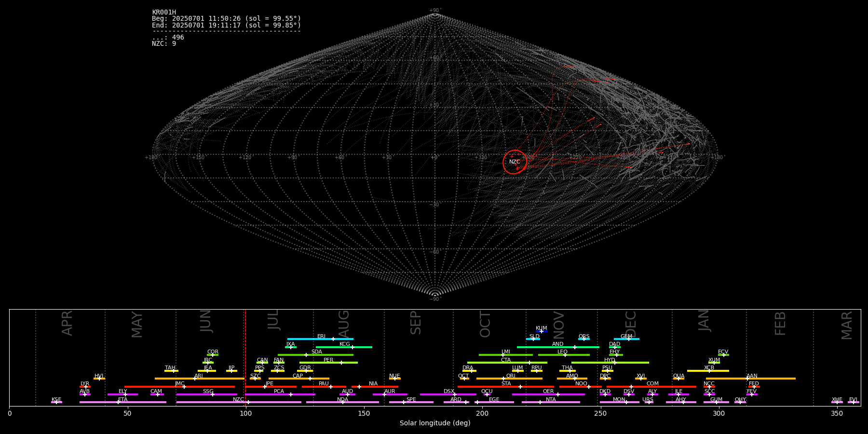Select the NDA shower label
The height and width of the screenshot is (434, 868).
pyautogui.click(x=343, y=400)
